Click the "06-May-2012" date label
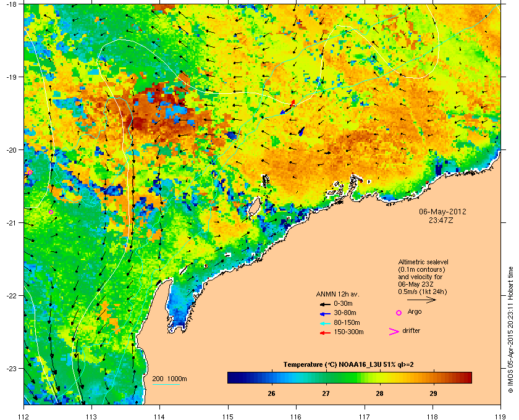 coord(442,212)
